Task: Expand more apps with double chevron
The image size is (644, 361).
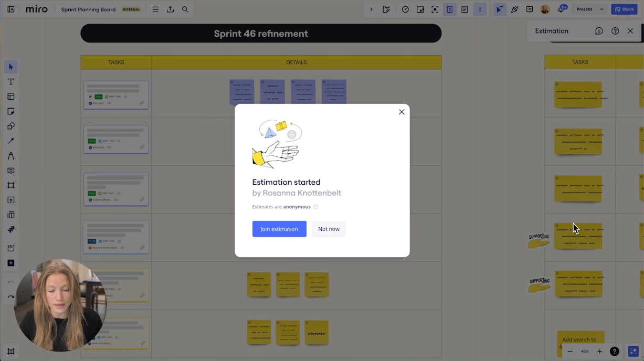Action: pos(480,9)
